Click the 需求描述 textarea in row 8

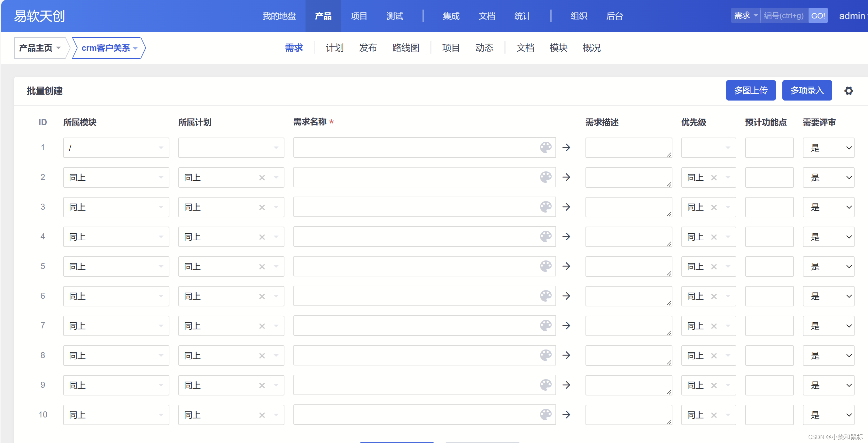pyautogui.click(x=628, y=356)
